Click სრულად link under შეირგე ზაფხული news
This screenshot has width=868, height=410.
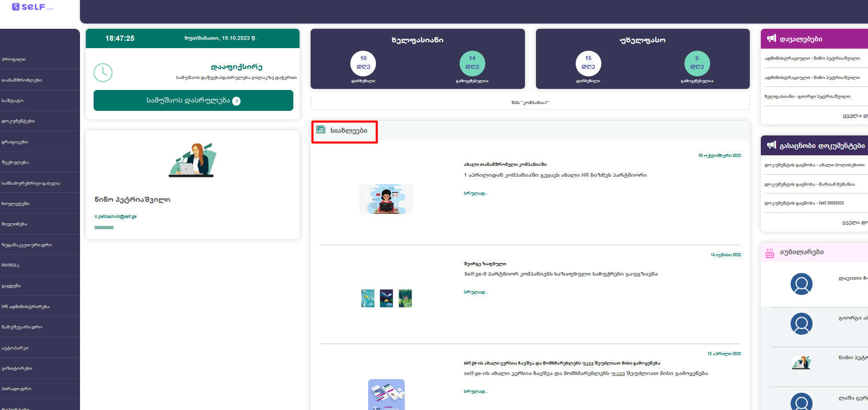coord(475,292)
